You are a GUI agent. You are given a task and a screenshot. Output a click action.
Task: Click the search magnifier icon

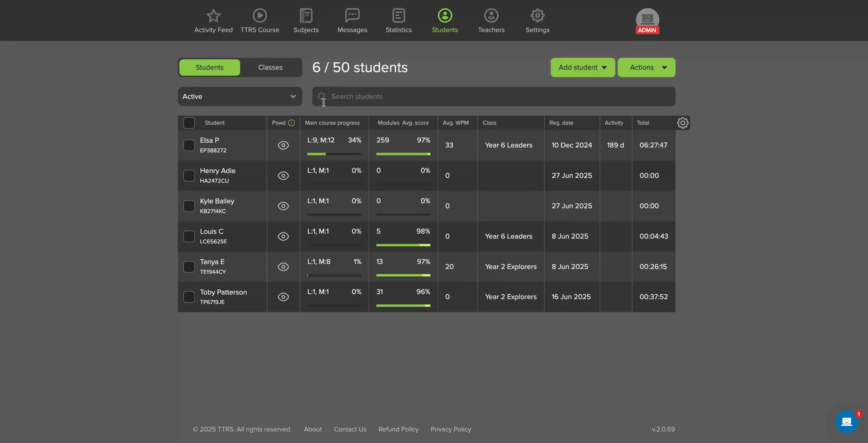click(x=321, y=97)
